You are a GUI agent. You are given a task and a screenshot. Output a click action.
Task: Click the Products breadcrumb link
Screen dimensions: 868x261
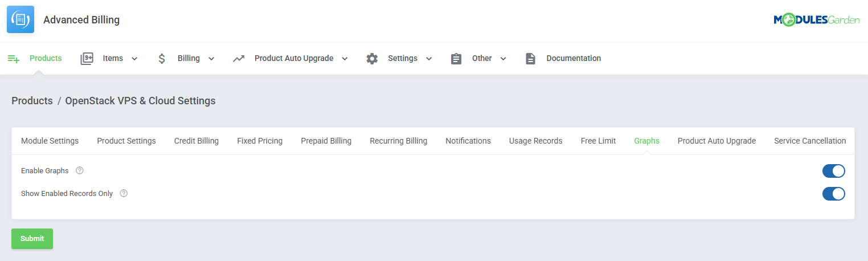32,101
